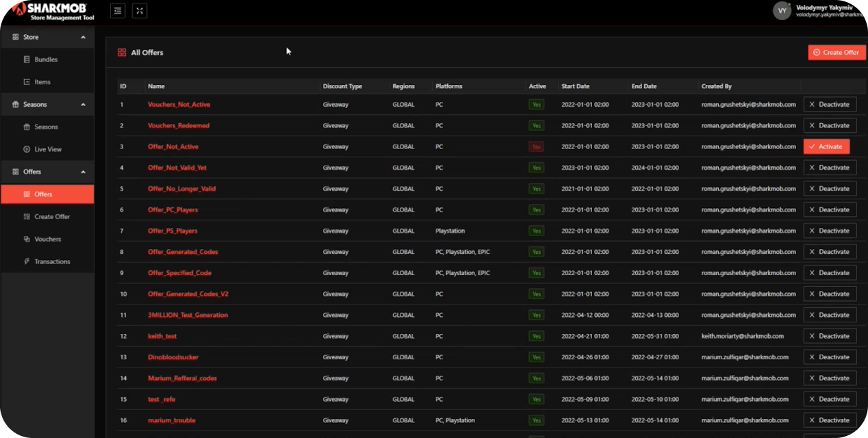
Task: Collapse the Offers section
Action: (x=84, y=172)
